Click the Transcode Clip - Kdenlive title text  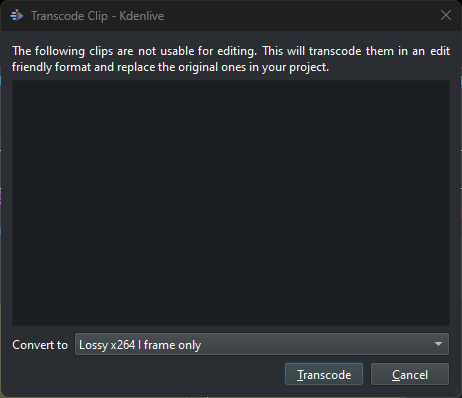(97, 16)
